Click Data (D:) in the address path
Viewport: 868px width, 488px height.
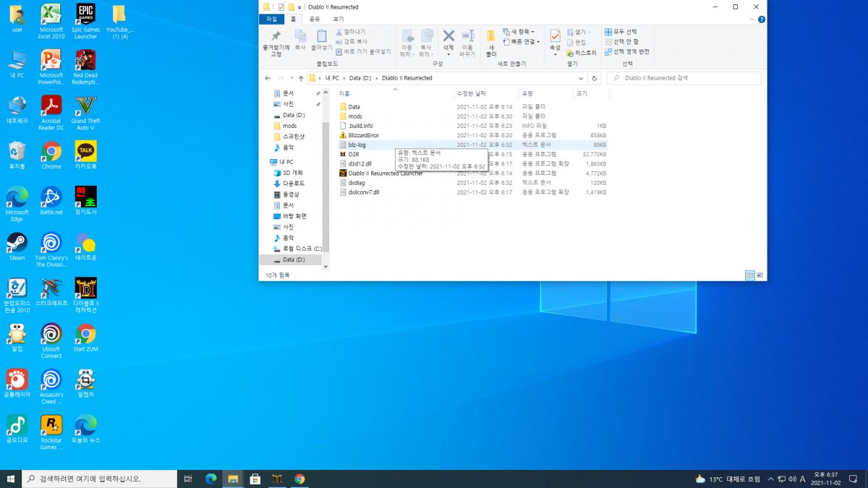point(359,78)
